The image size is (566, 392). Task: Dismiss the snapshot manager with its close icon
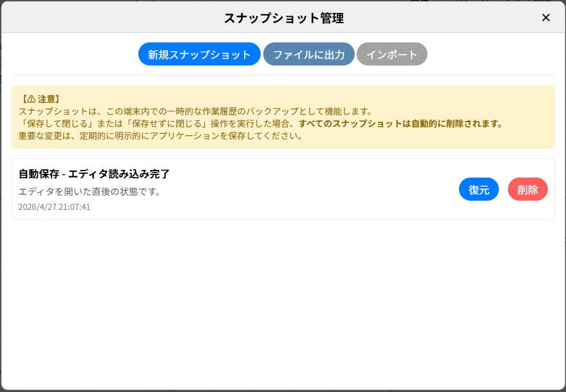pos(547,18)
